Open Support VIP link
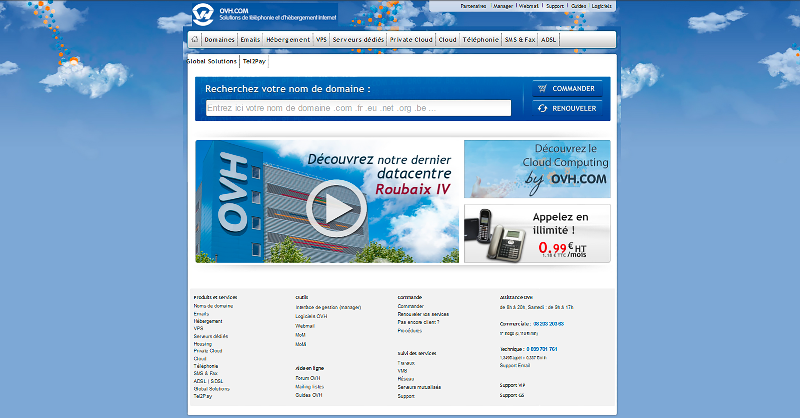 point(512,385)
